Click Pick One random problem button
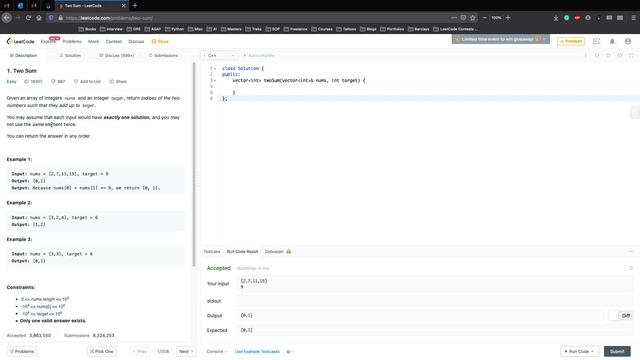 point(101,351)
